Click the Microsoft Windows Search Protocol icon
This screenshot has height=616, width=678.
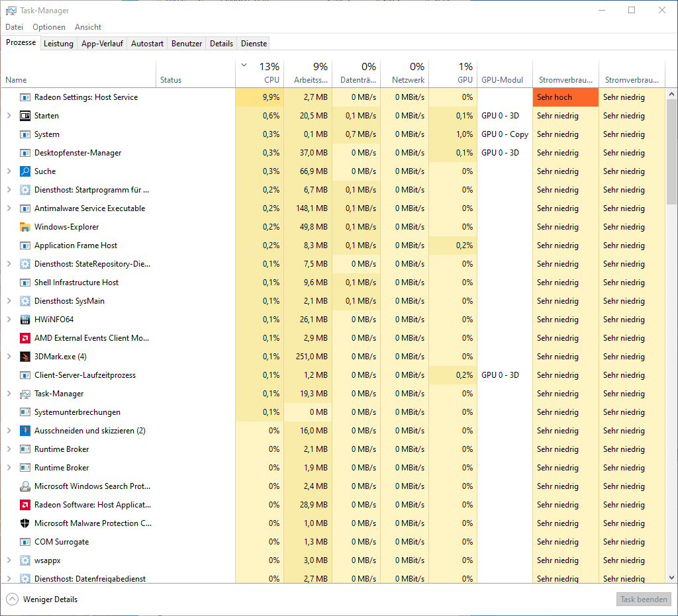25,486
